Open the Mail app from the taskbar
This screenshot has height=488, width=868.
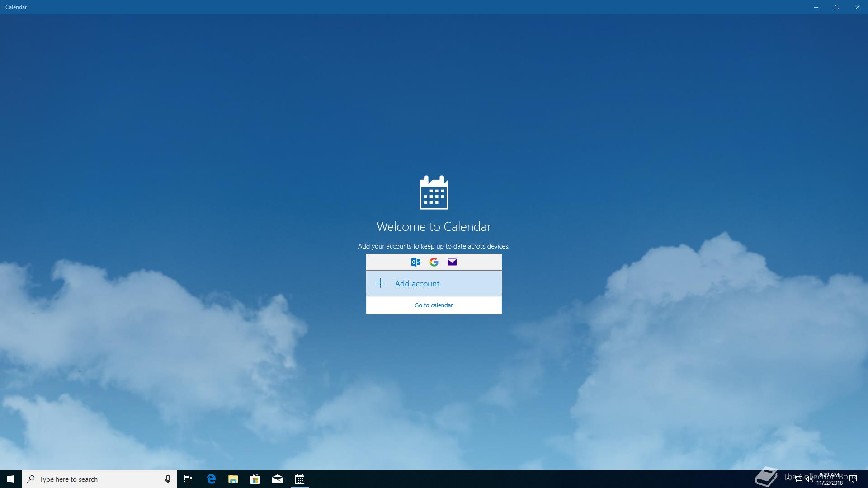pos(278,479)
